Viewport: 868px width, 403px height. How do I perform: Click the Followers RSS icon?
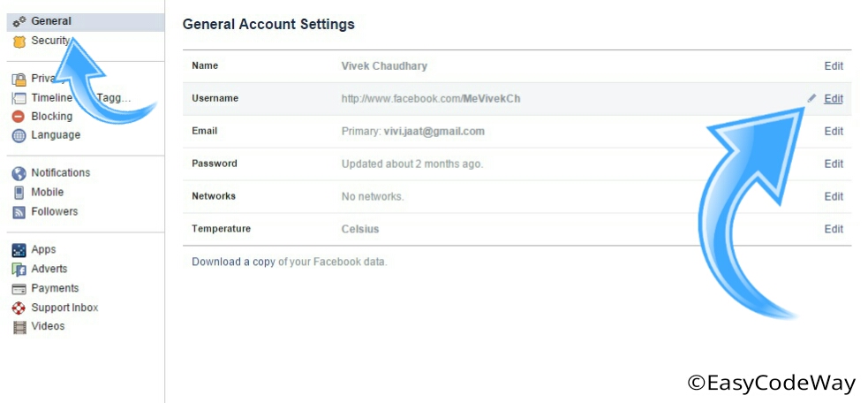pyautogui.click(x=19, y=212)
